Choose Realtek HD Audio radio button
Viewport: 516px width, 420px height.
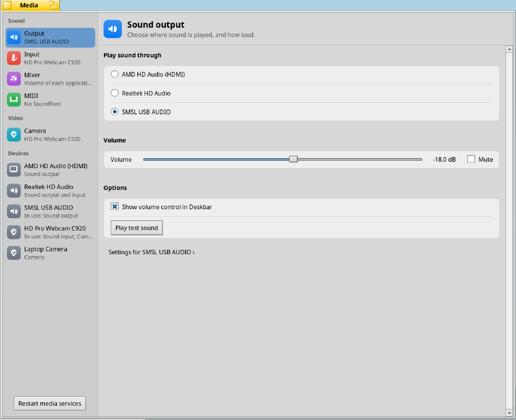114,93
